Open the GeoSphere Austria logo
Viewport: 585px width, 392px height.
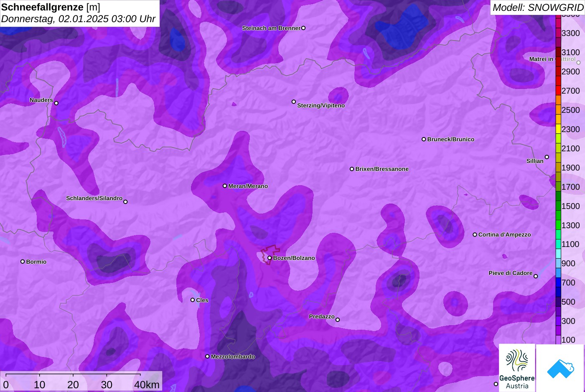coord(517,368)
